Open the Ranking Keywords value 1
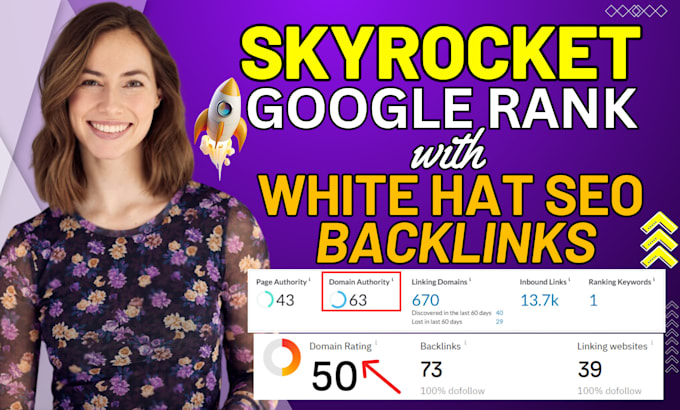This screenshot has width=680, height=410. pyautogui.click(x=593, y=300)
